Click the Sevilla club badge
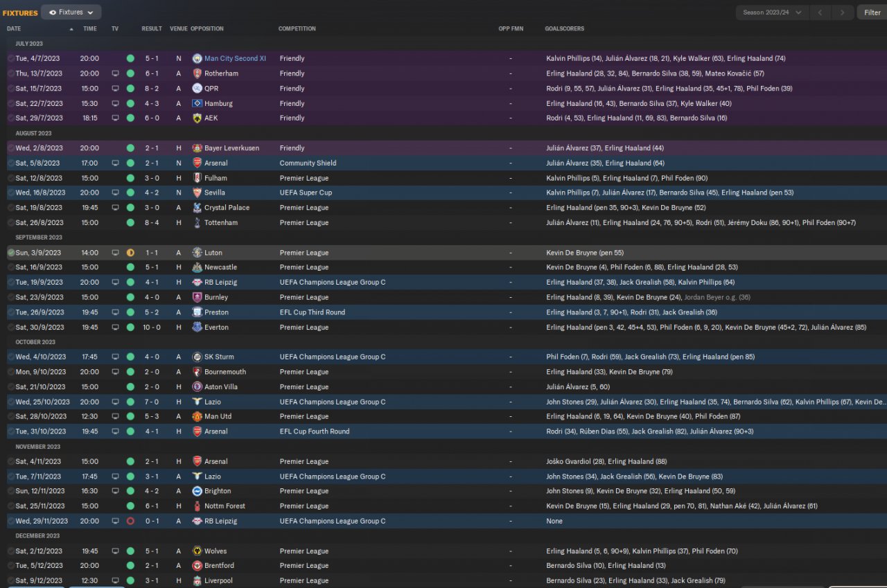The width and height of the screenshot is (887, 588). pyautogui.click(x=197, y=193)
